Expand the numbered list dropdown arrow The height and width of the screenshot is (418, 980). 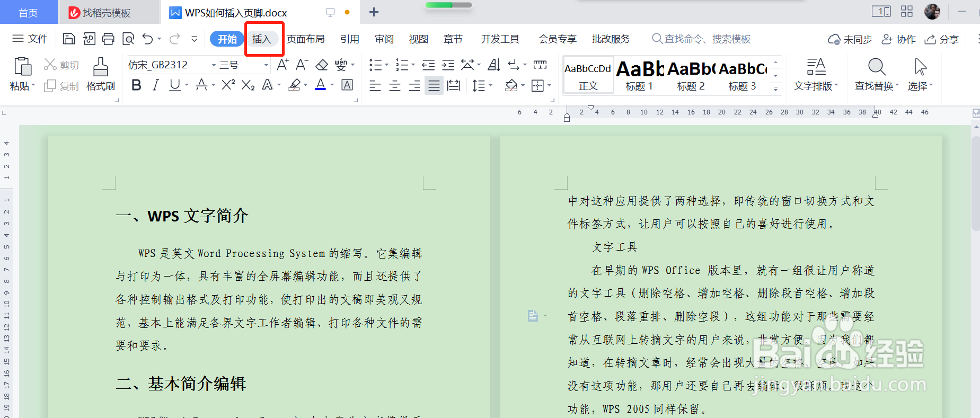[x=413, y=65]
